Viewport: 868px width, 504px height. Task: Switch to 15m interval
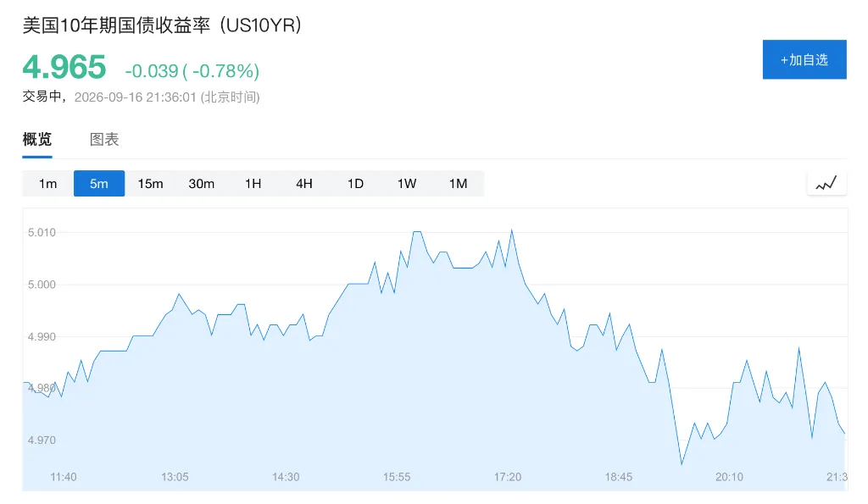click(x=150, y=184)
